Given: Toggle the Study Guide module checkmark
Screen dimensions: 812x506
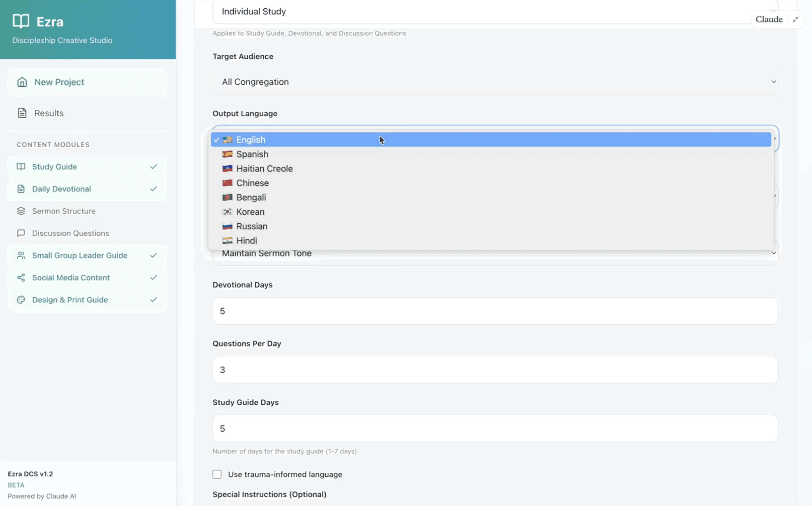Looking at the screenshot, I should click(153, 167).
